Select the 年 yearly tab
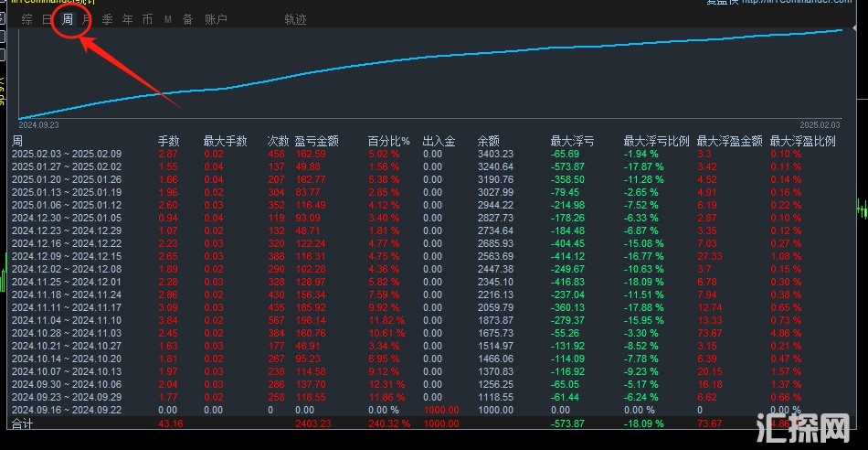The width and height of the screenshot is (868, 450). click(127, 19)
